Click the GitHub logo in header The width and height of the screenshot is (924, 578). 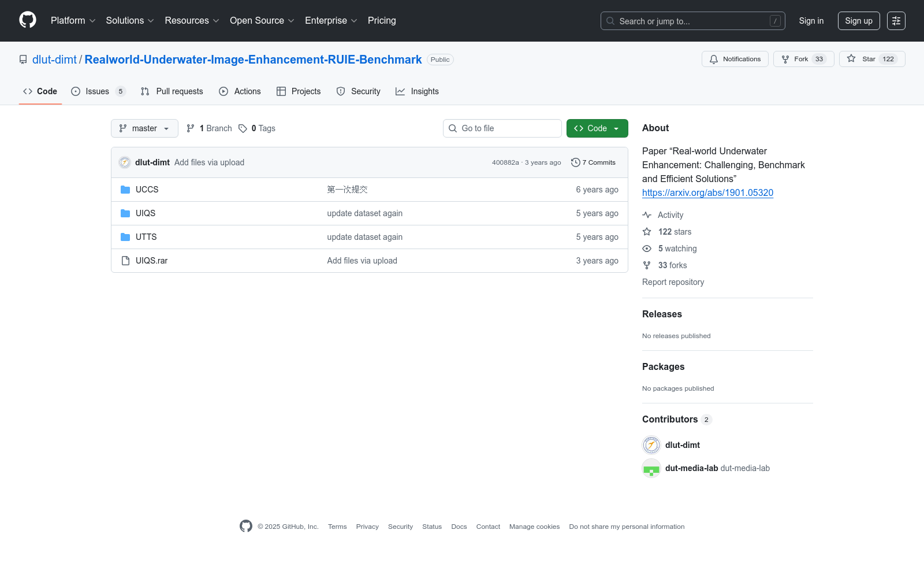[28, 20]
